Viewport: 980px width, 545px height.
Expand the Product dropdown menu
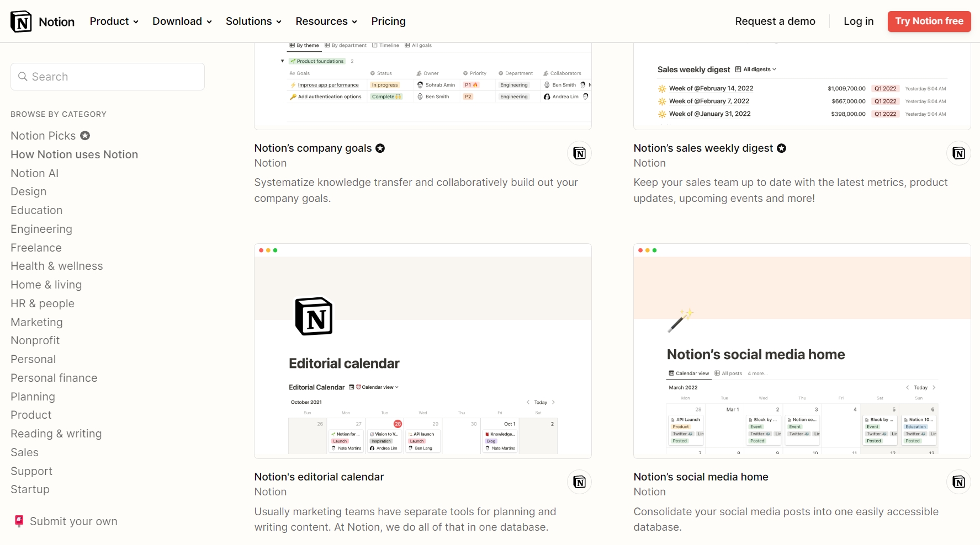(x=114, y=22)
